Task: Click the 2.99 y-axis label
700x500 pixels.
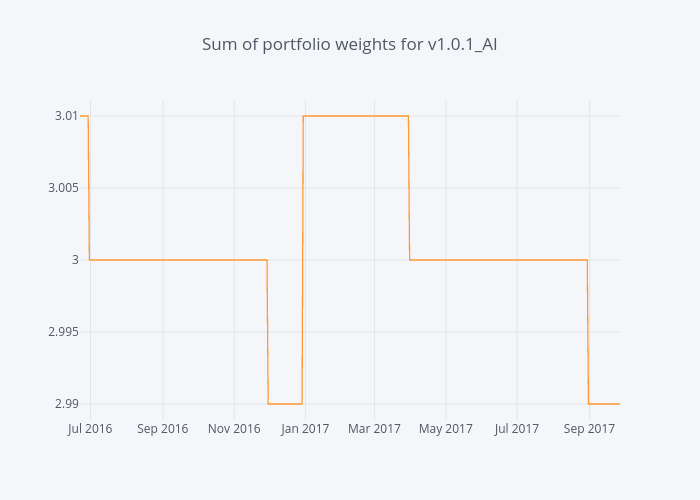Action: pos(66,404)
